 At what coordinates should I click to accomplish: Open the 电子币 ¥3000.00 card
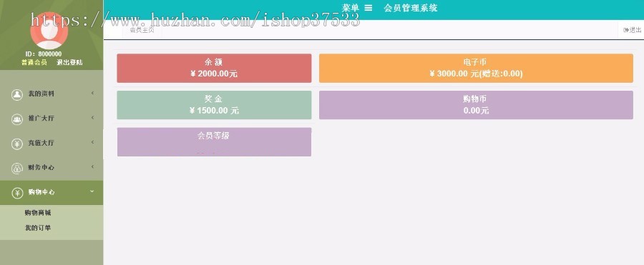coord(476,68)
